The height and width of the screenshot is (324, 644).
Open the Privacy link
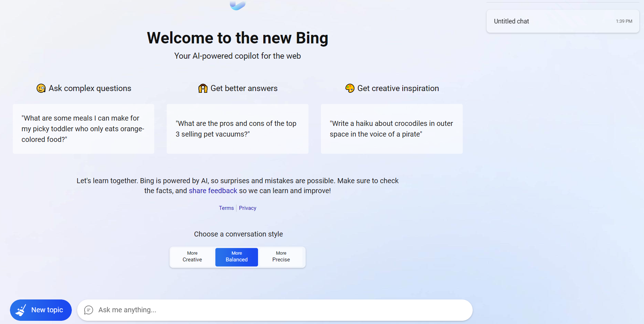pyautogui.click(x=248, y=208)
